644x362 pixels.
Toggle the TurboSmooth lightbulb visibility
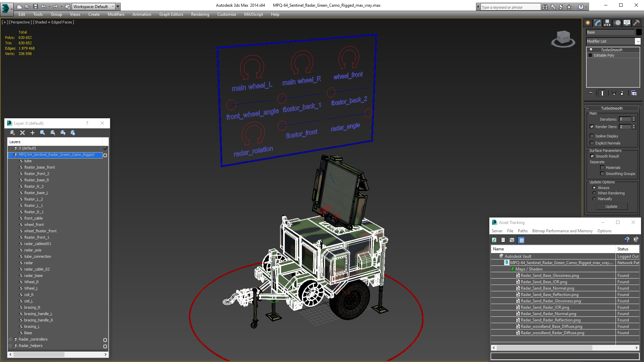click(x=591, y=50)
